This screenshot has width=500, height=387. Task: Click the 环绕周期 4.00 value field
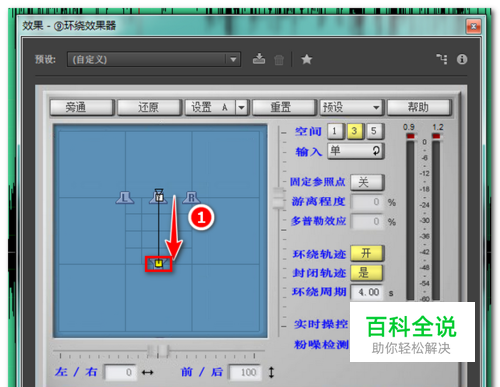click(368, 292)
